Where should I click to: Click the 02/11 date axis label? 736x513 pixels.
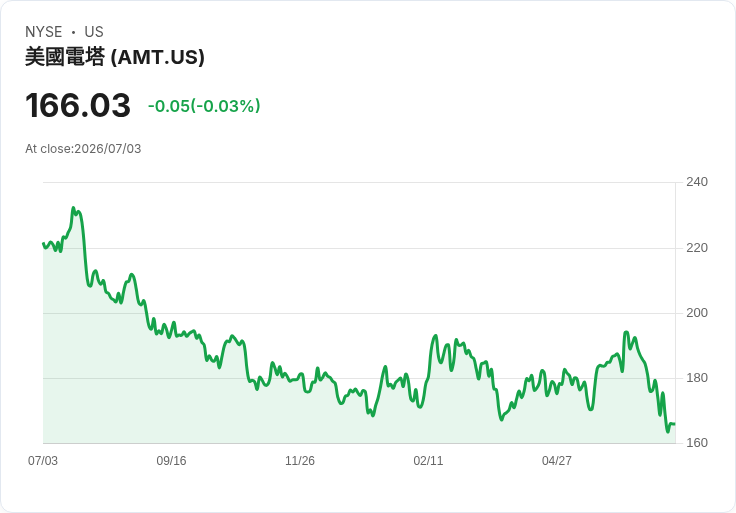coord(428,460)
